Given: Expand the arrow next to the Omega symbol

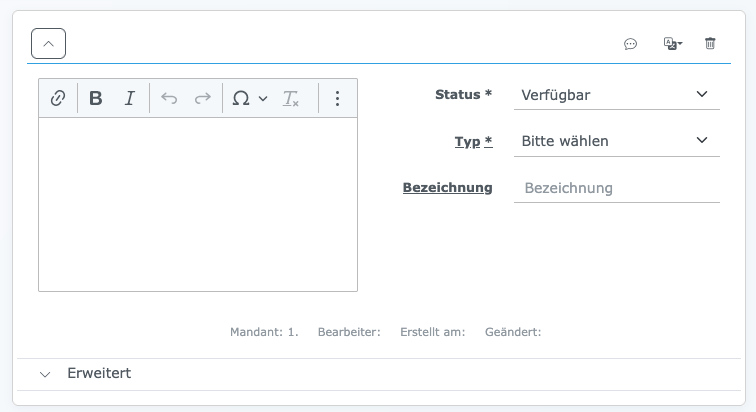Looking at the screenshot, I should (263, 98).
